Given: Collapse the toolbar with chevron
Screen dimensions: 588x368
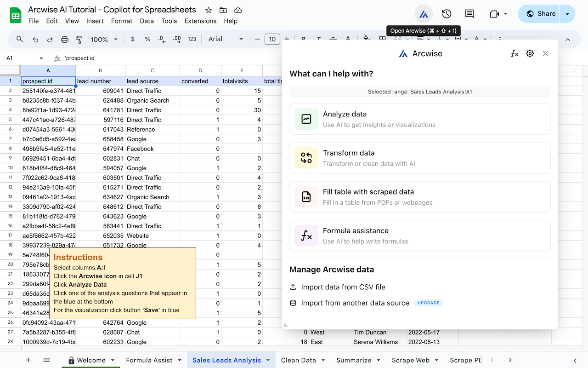Looking at the screenshot, I should [567, 40].
